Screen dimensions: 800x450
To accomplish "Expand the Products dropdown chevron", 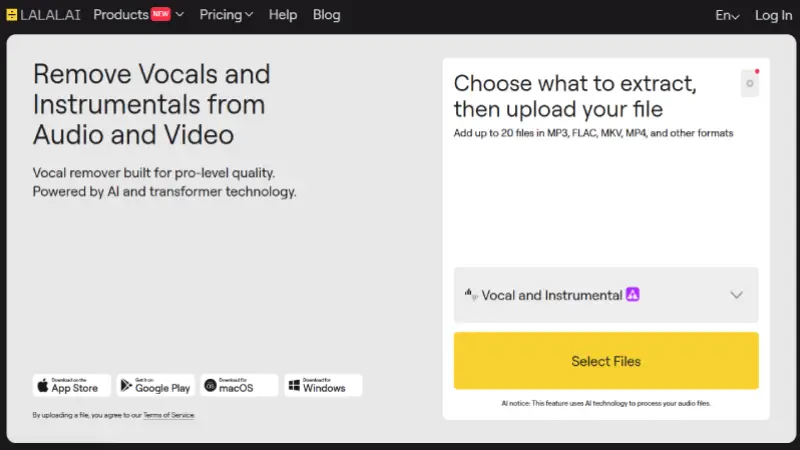I will (180, 15).
